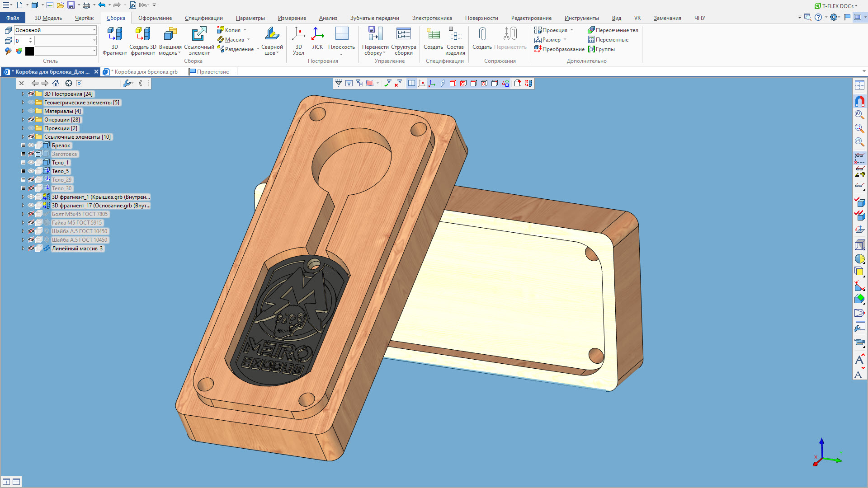Click the Преобразование command
The image size is (868, 488).
(559, 49)
